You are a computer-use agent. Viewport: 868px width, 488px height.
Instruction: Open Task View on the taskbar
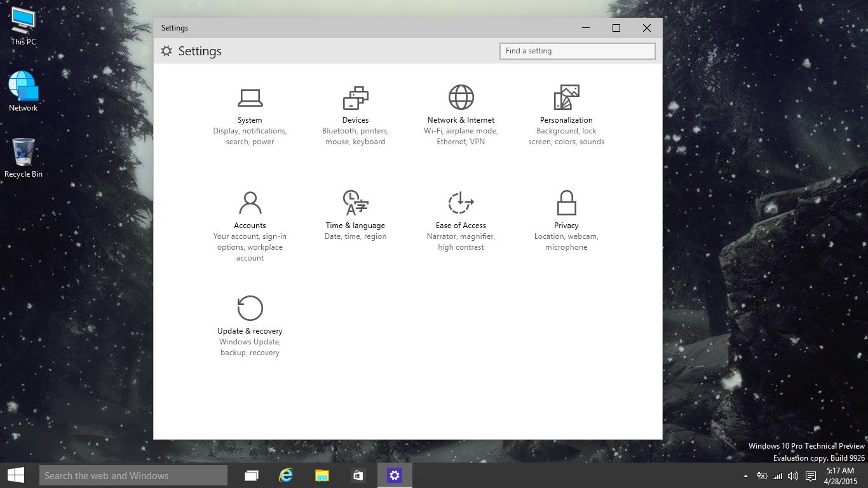[x=252, y=475]
